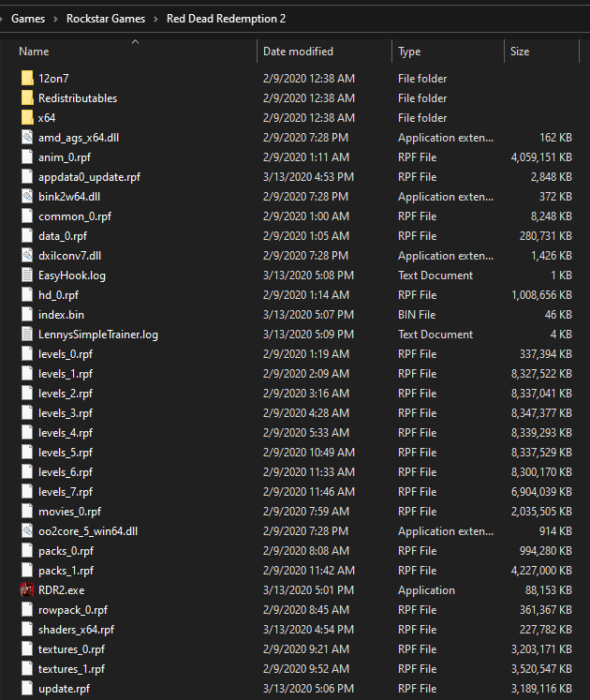
Task: Click date 2/9/2020 1:11 AM of anim_0.rpf
Action: pyautogui.click(x=306, y=156)
